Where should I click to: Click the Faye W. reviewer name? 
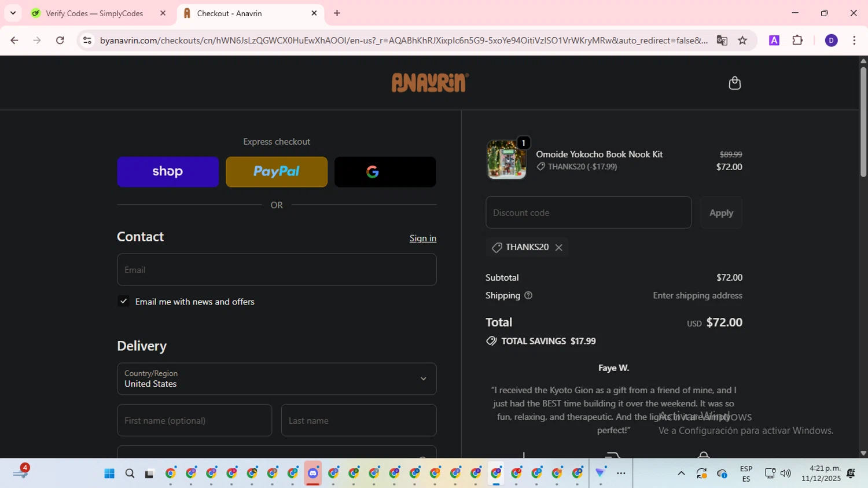point(613,368)
